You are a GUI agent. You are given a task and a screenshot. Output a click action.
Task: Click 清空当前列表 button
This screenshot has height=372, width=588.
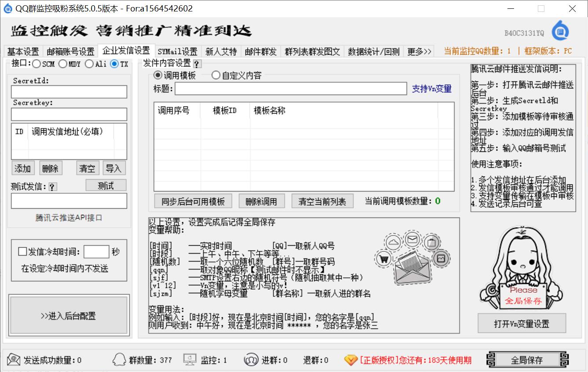[322, 202]
